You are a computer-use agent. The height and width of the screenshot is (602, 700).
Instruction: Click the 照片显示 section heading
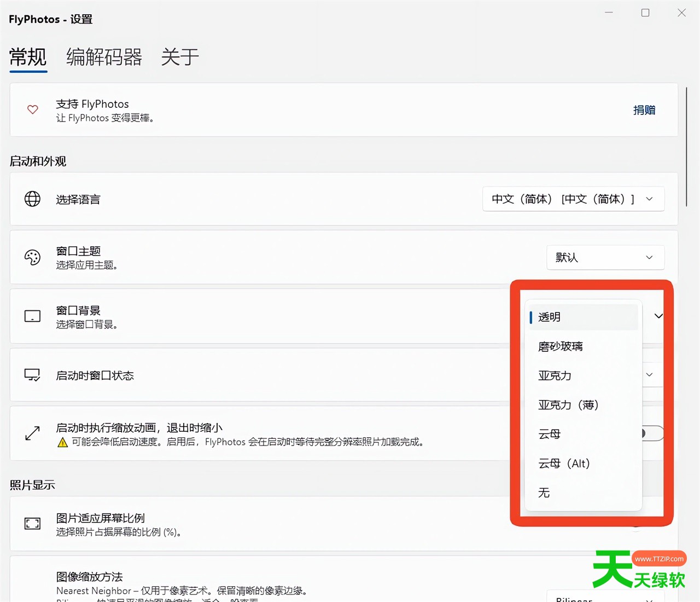[32, 485]
